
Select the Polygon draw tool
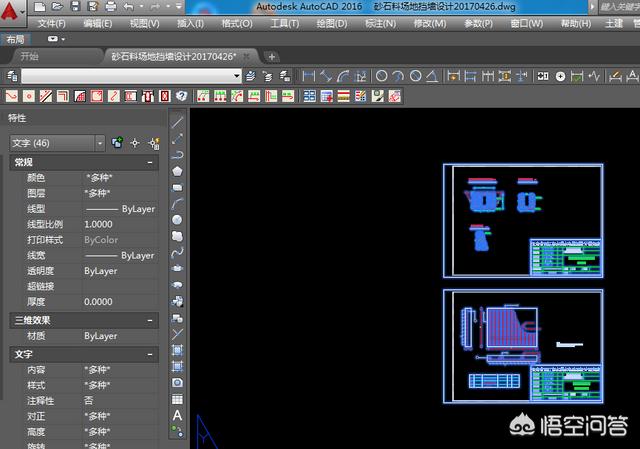pyautogui.click(x=177, y=171)
